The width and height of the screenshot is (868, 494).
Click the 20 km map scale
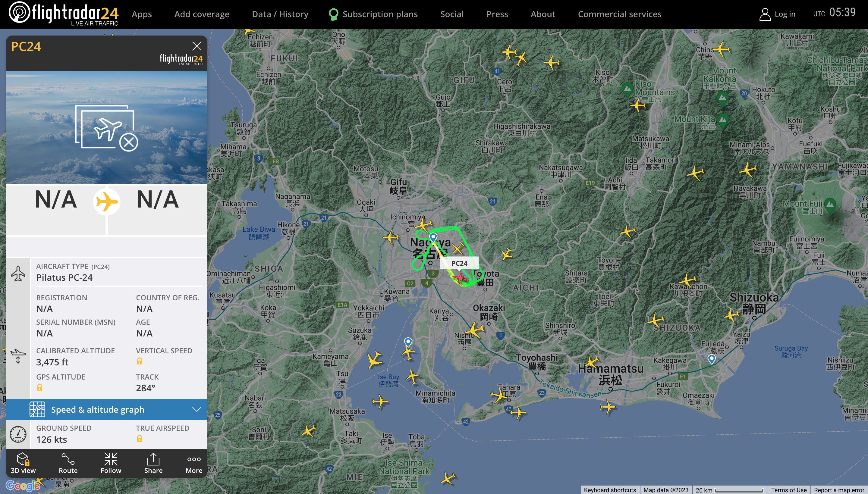pos(729,490)
